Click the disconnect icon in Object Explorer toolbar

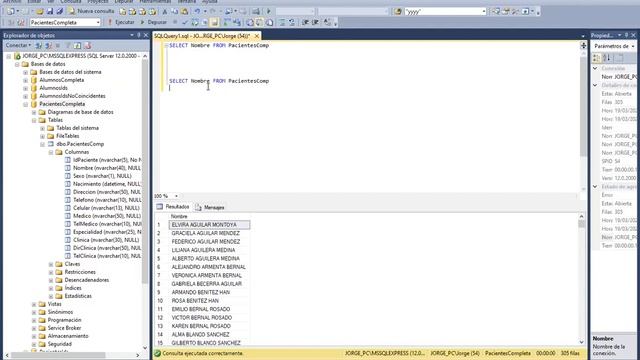(48, 45)
